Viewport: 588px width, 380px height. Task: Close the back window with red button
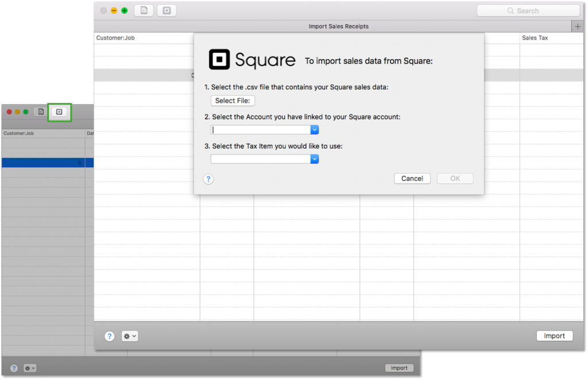(x=9, y=112)
